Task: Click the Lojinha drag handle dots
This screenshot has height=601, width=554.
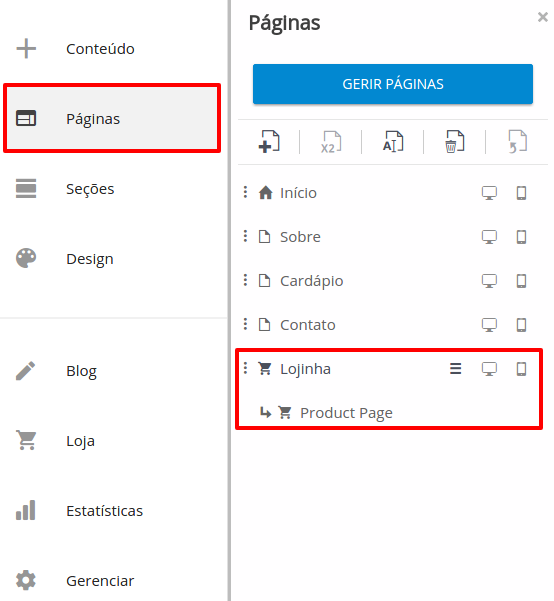Action: [245, 368]
